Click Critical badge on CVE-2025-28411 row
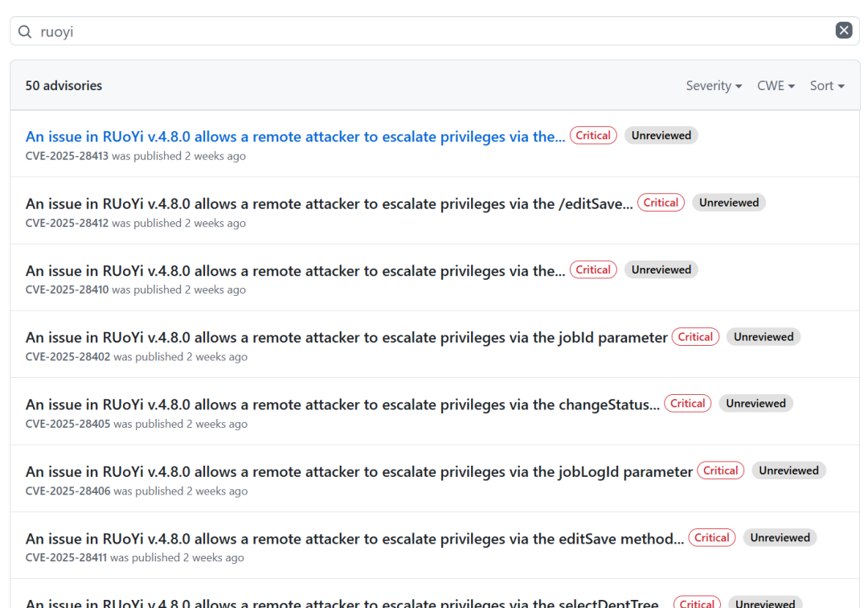The width and height of the screenshot is (868, 608). (x=711, y=538)
